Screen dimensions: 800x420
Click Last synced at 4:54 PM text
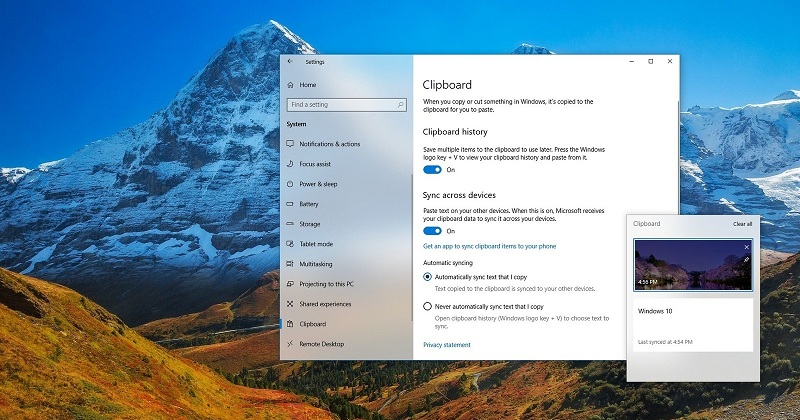[x=665, y=342]
